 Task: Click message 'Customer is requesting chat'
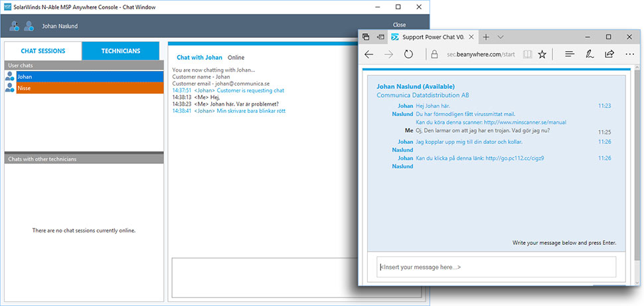point(250,90)
